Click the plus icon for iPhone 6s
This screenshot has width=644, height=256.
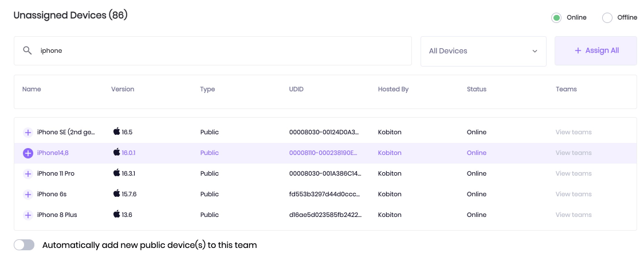click(28, 194)
